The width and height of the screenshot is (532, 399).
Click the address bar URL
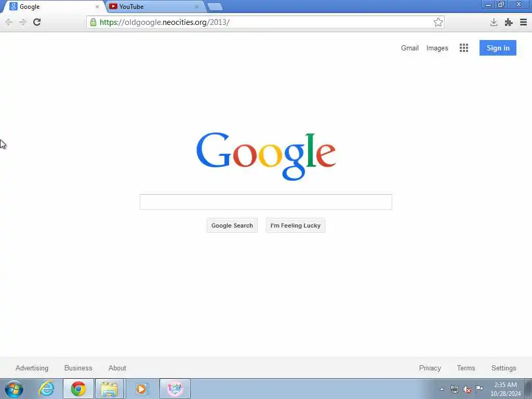click(x=165, y=22)
